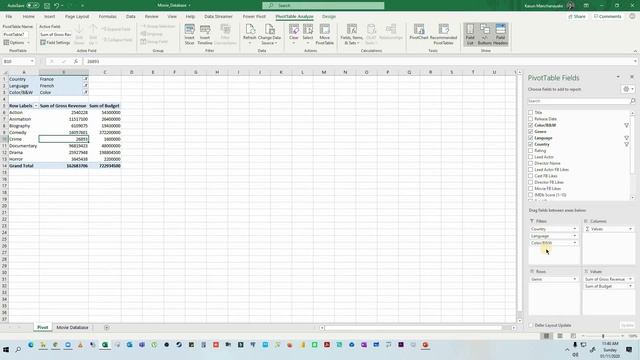
Task: Uncheck the Country field checkbox
Action: pos(531,144)
